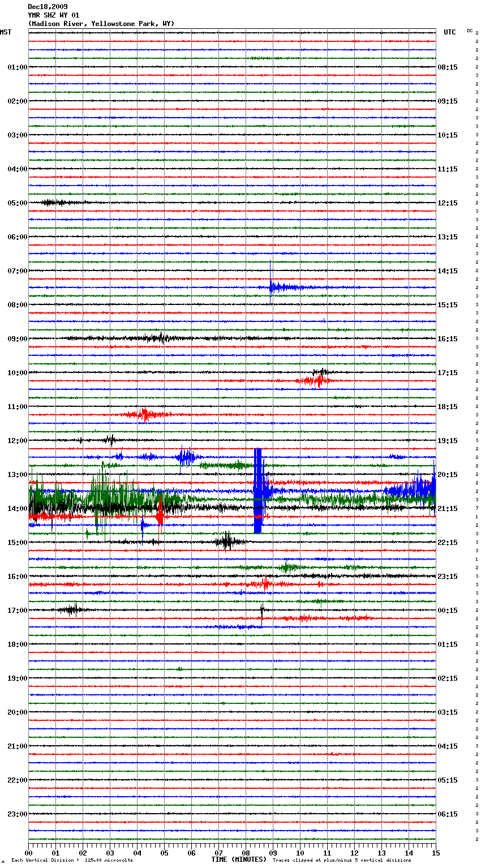The width and height of the screenshot is (481, 868).
Task: Click the MST timezone header
Action: coord(6,32)
